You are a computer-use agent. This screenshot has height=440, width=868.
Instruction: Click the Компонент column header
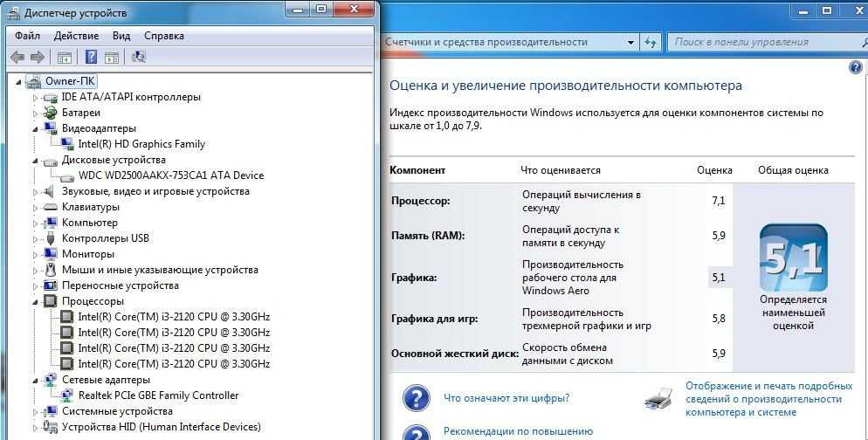[417, 170]
